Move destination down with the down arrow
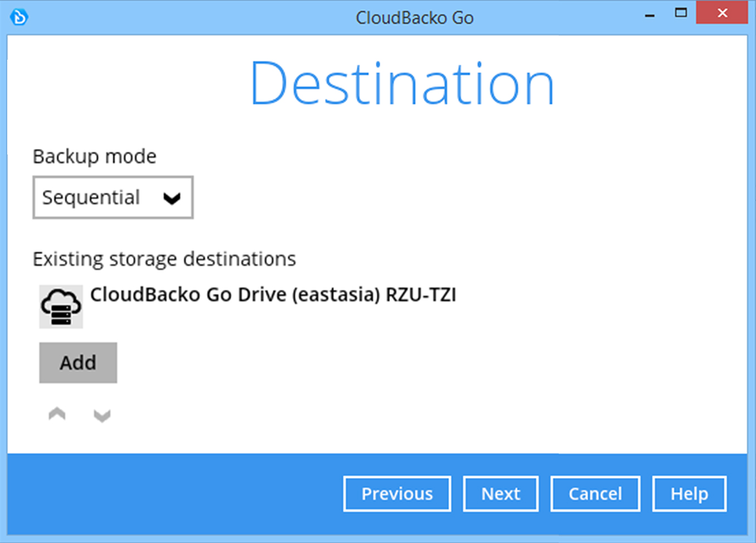This screenshot has height=543, width=756. click(x=102, y=415)
